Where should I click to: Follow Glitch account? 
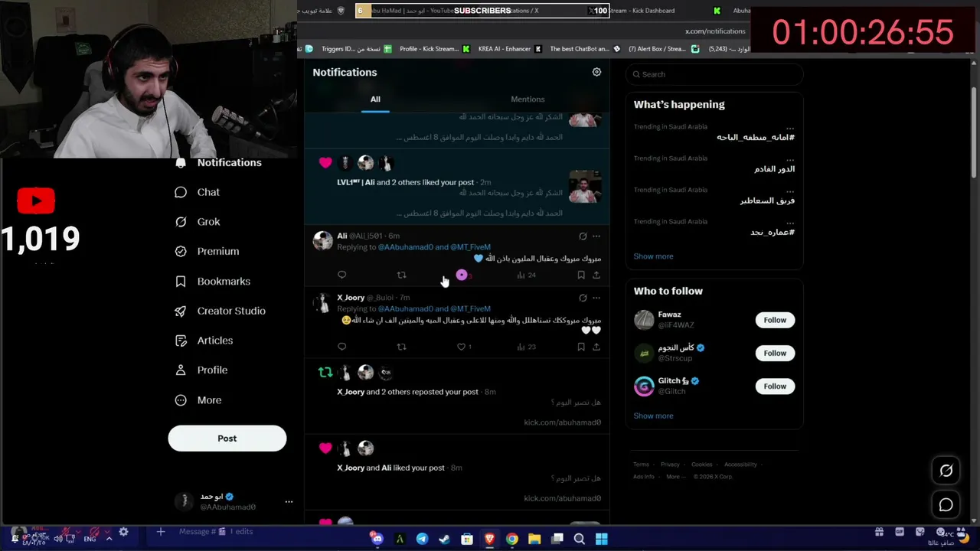(x=775, y=386)
